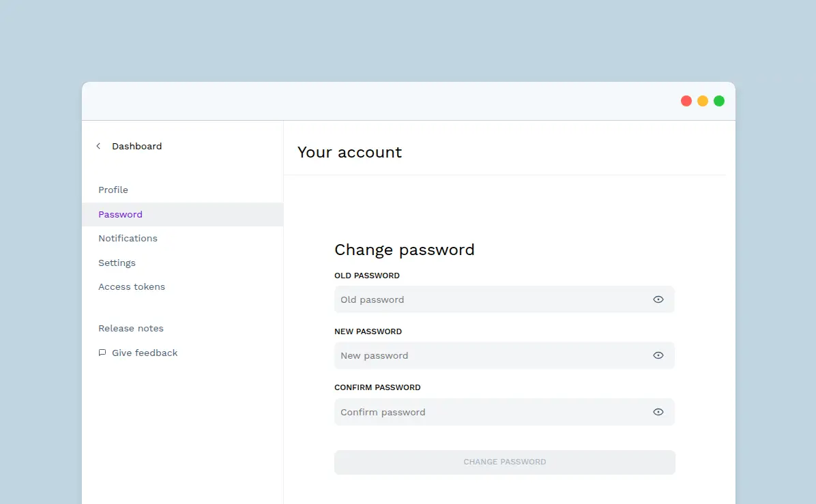This screenshot has width=816, height=504.
Task: Click inside the Old password input field
Action: point(478,299)
